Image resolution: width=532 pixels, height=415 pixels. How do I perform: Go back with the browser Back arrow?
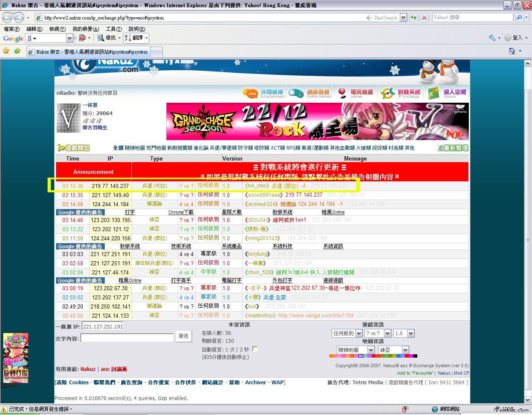coord(7,17)
